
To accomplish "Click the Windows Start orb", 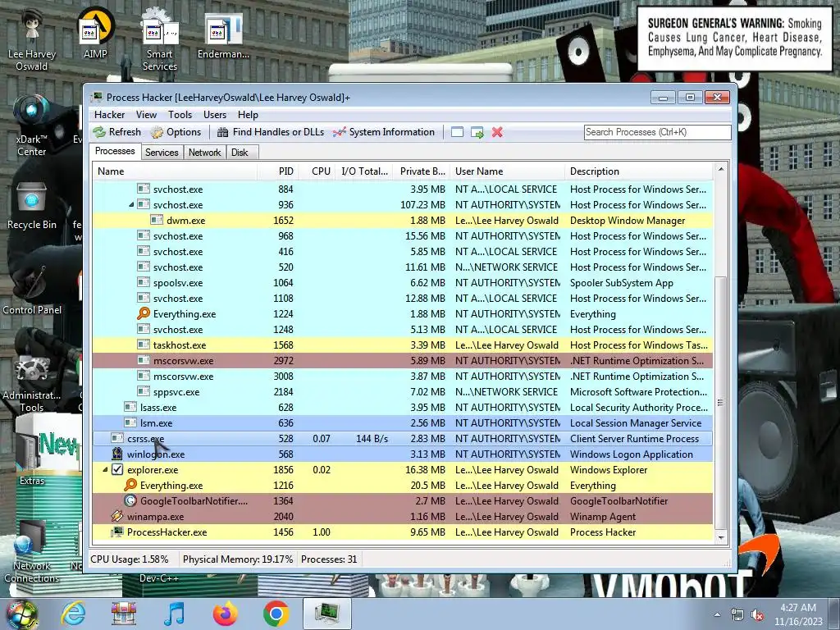I will [22, 614].
